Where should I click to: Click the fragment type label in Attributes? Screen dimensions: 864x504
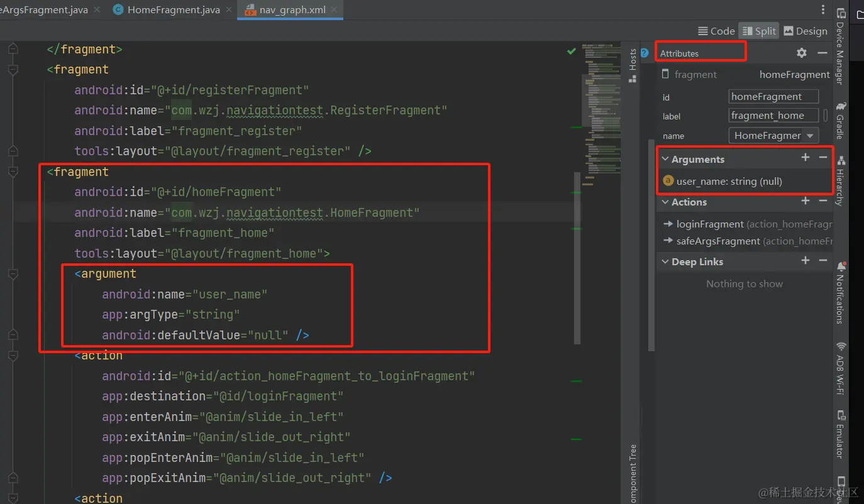pos(695,74)
